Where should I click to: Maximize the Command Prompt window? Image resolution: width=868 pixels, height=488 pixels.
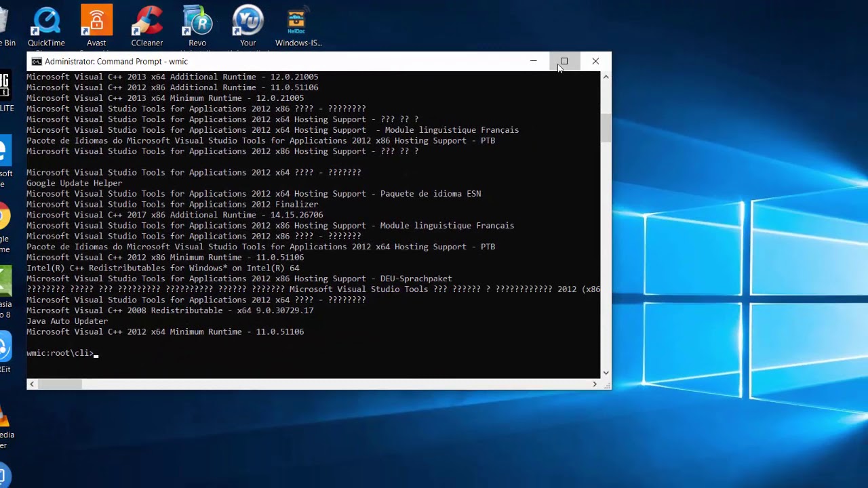pyautogui.click(x=564, y=61)
